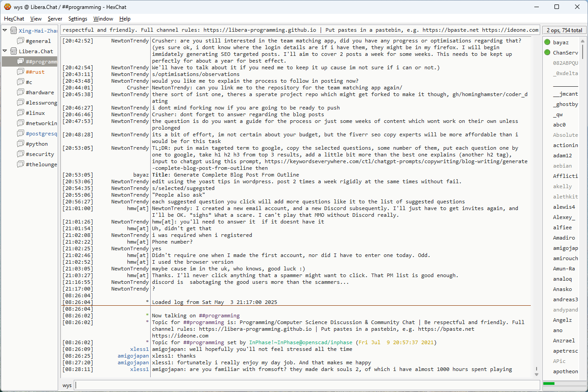Collapse the Xing-Hai-Zhai server tree
588x392 pixels.
tap(5, 31)
